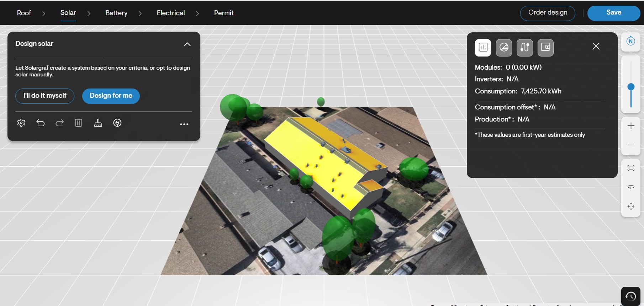Click the Consumption offset*: N/A text
This screenshot has height=306, width=644.
point(515,107)
